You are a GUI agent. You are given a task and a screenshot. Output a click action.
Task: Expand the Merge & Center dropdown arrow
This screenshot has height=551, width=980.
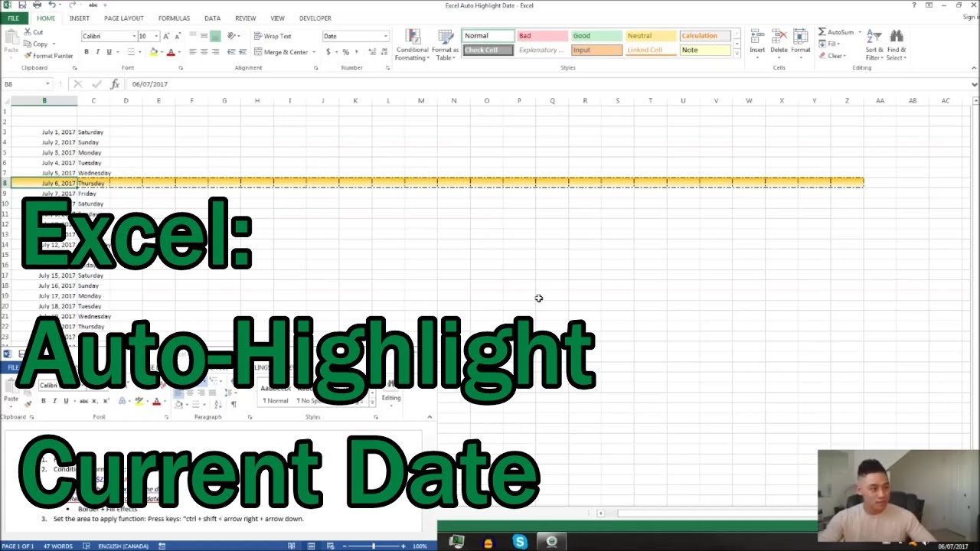[313, 52]
